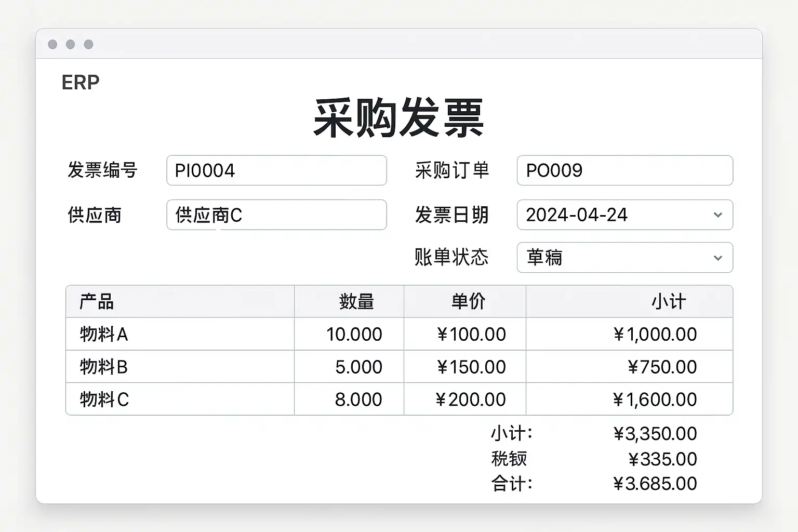The height and width of the screenshot is (532, 798).
Task: Open the 发票日期 dropdown chevron
Action: tap(717, 215)
